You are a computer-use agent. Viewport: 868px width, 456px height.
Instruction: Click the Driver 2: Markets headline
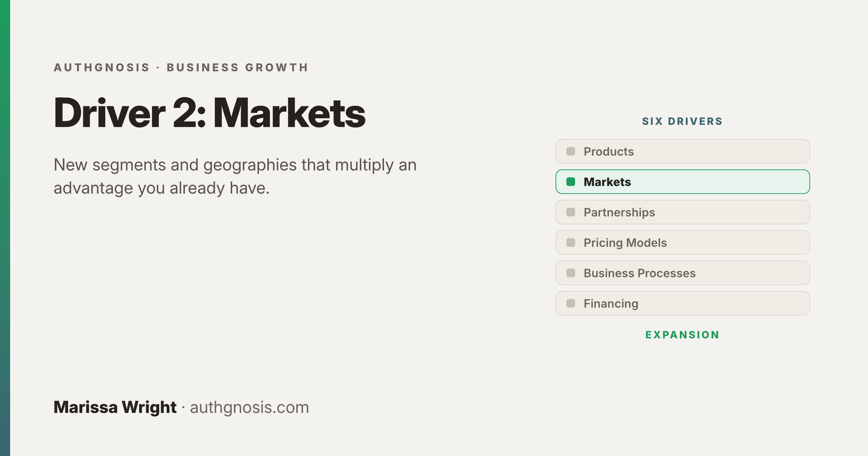click(x=209, y=113)
